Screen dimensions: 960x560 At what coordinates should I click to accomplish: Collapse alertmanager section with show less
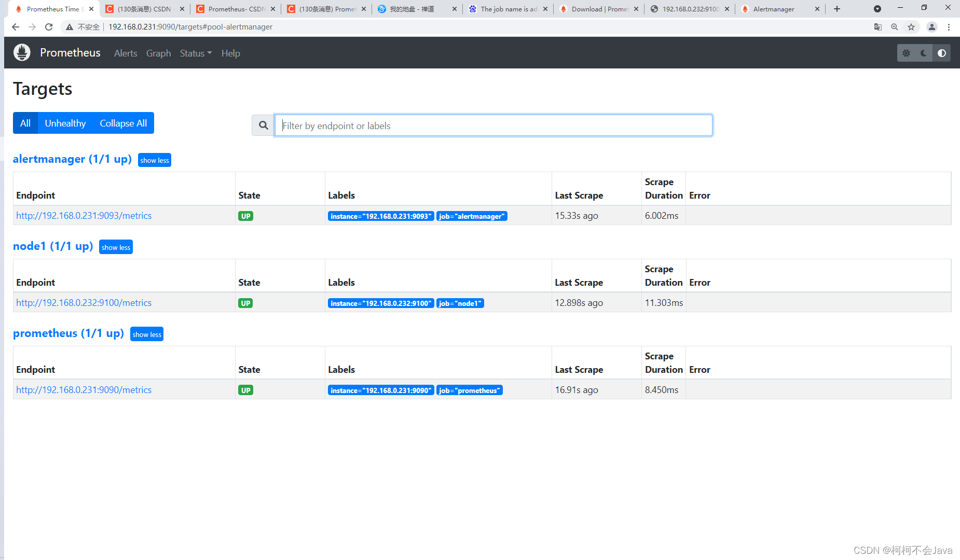click(x=155, y=160)
